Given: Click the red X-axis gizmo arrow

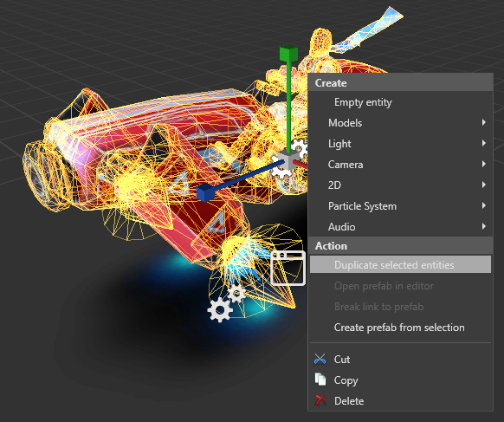Looking at the screenshot, I should pos(300,165).
